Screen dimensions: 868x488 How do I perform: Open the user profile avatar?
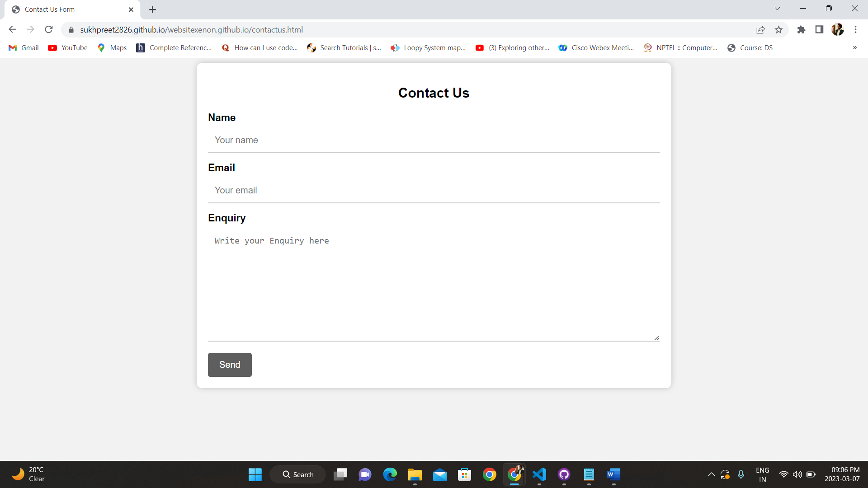coord(837,30)
